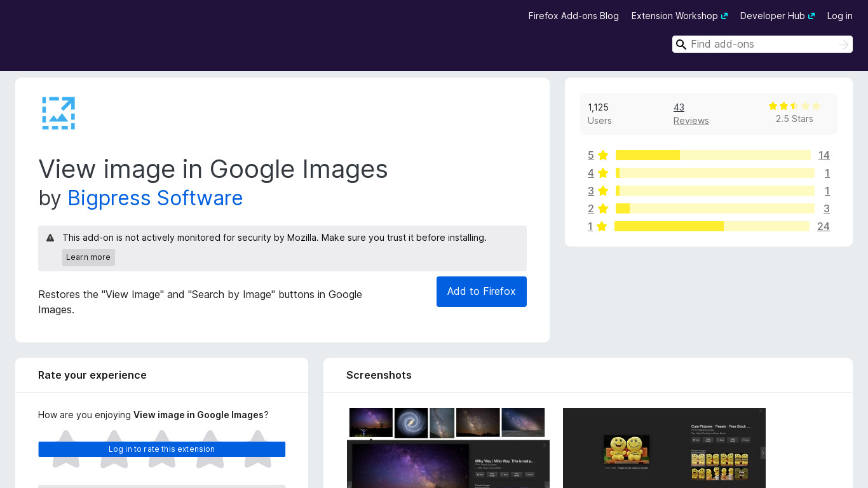
Task: View the 3 two-star reviews count
Action: (827, 208)
